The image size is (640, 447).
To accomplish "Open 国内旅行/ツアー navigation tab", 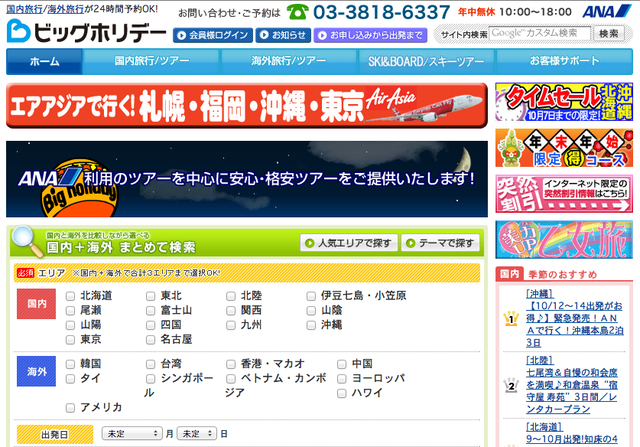I will pos(152,62).
